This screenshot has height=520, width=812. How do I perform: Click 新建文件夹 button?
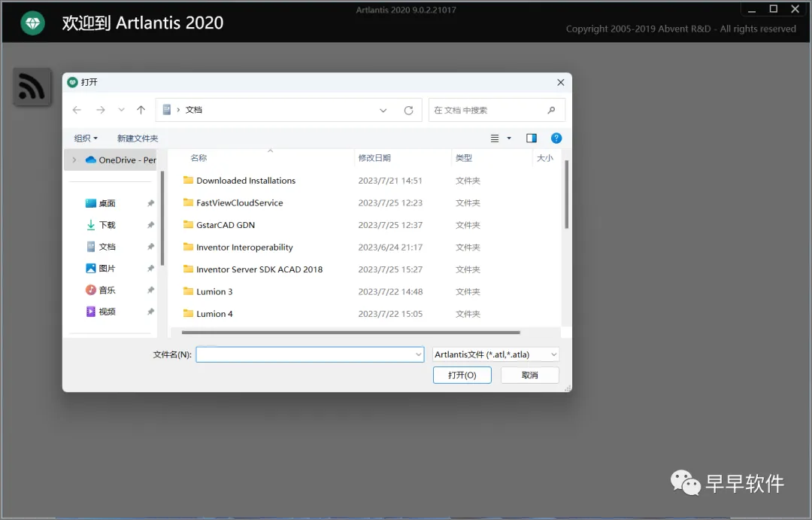pyautogui.click(x=138, y=138)
